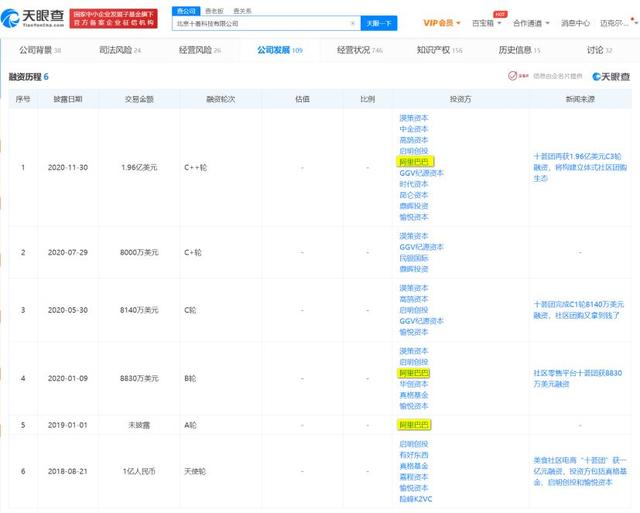Select the 查关系 search tab
The image size is (640, 513).
[242, 11]
